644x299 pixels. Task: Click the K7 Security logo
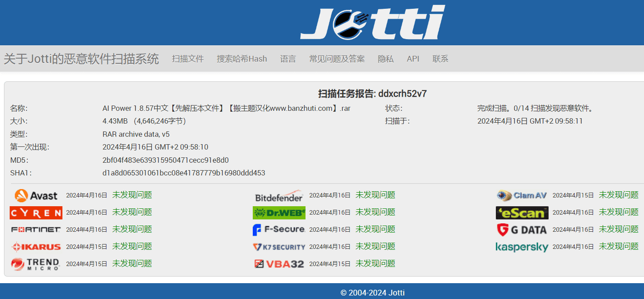click(279, 247)
